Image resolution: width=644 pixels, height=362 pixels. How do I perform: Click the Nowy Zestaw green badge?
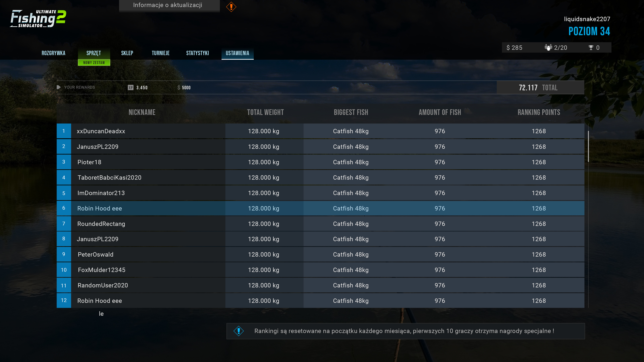[94, 63]
